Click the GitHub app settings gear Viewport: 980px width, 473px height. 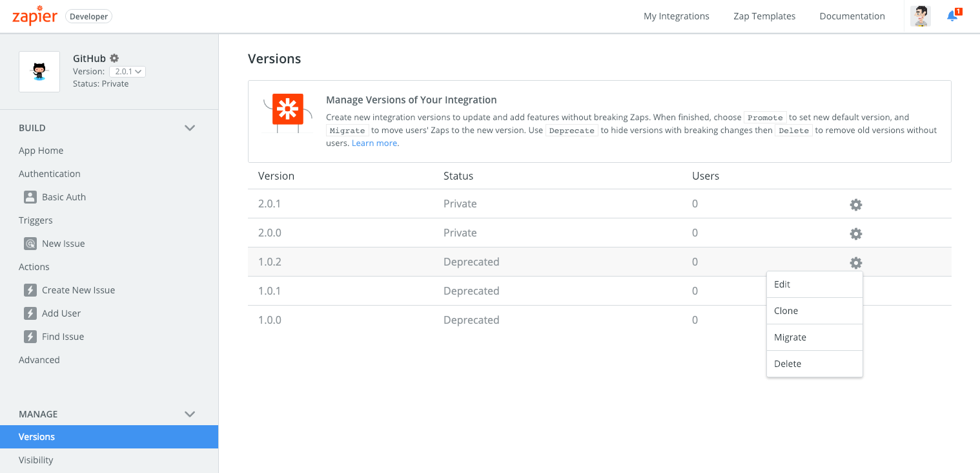click(114, 58)
